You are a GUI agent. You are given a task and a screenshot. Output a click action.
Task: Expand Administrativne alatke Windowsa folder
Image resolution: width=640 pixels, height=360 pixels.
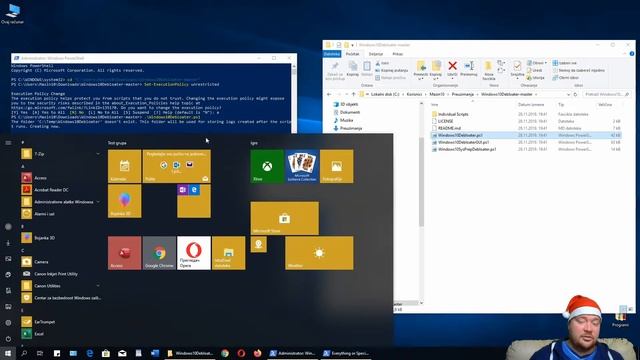tap(98, 202)
